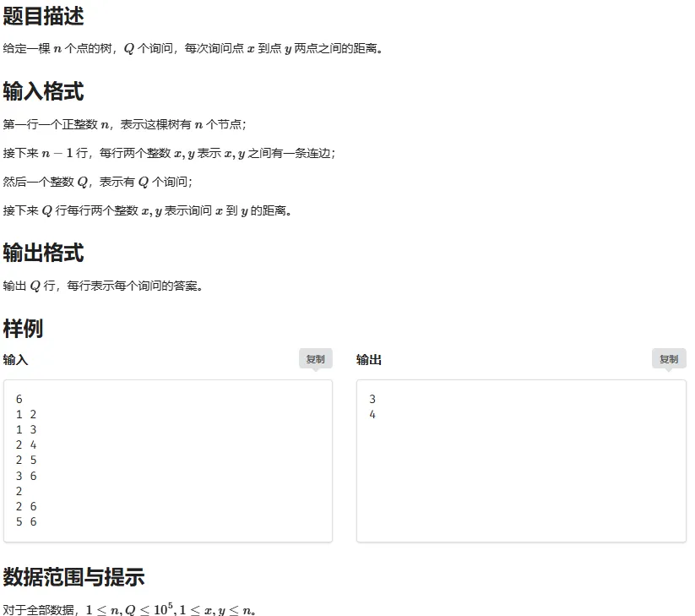Click the sample input line "2 4"
This screenshot has width=695, height=616.
coord(26,444)
